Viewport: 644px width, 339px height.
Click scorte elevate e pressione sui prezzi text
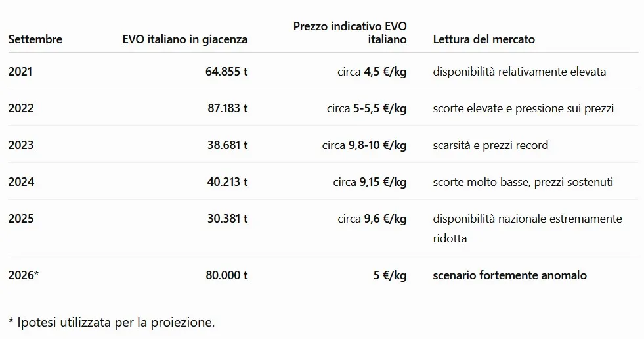(x=523, y=108)
